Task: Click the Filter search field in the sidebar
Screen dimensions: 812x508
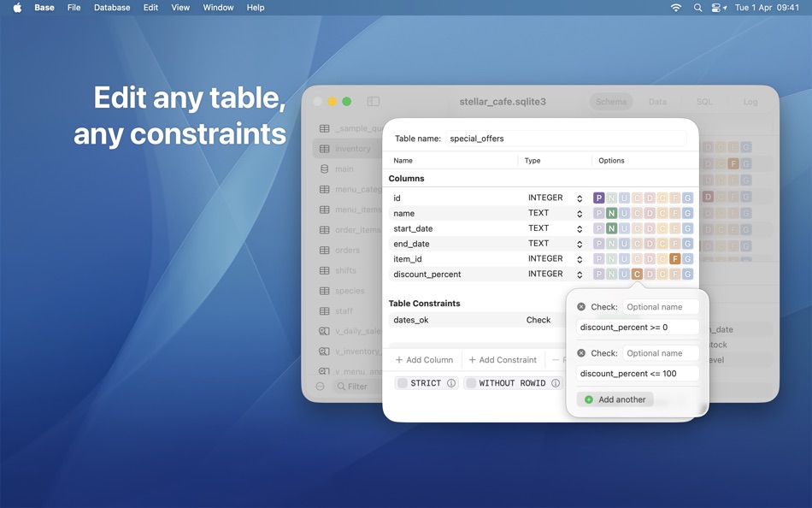Action: tap(355, 386)
